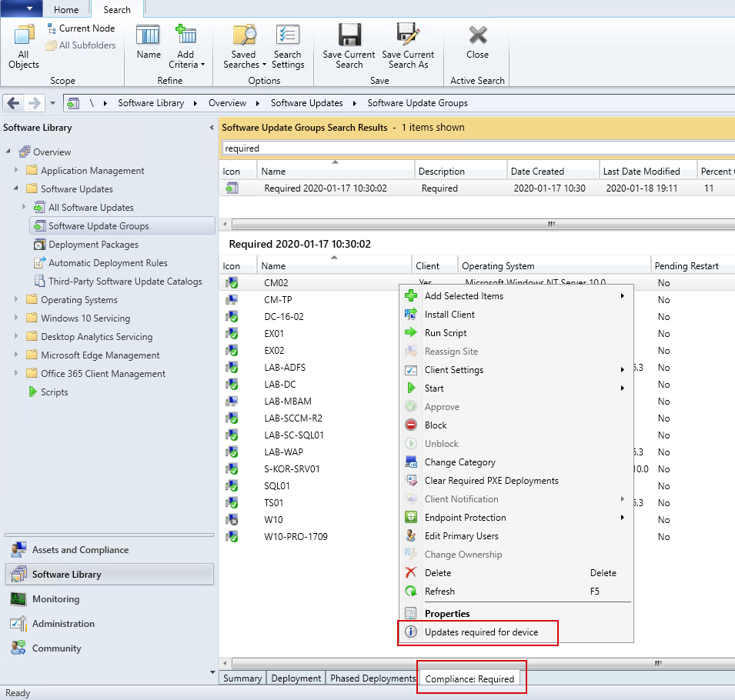Select the Search ribbon tab
Viewport: 735px width, 700px height.
(117, 9)
